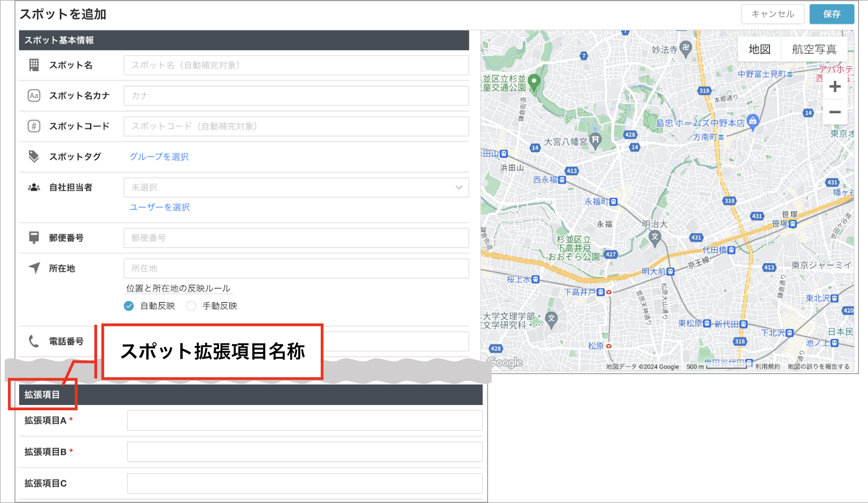Switch map to 地図 view
Image resolution: width=868 pixels, height=503 pixels.
[x=760, y=49]
